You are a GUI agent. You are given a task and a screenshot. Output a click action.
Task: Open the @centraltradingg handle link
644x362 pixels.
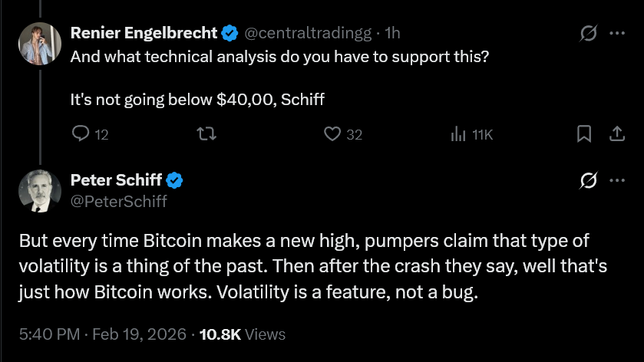click(x=307, y=33)
